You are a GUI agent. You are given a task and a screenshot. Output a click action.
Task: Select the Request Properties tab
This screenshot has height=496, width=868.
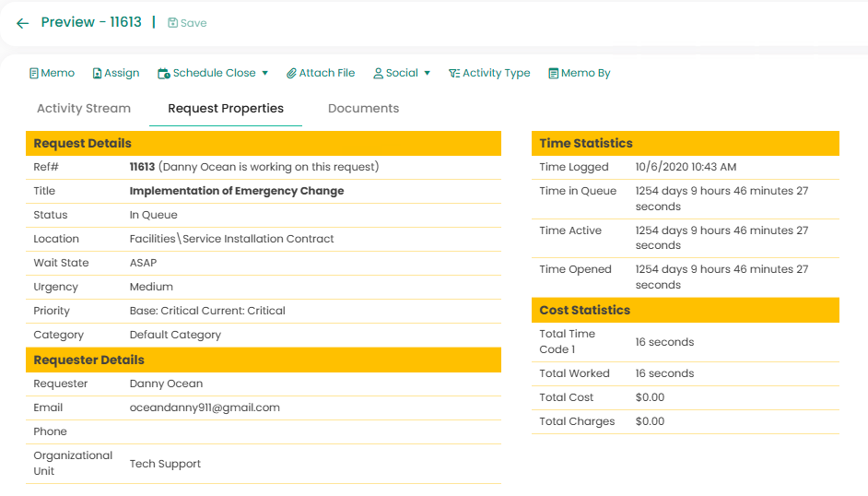click(226, 109)
